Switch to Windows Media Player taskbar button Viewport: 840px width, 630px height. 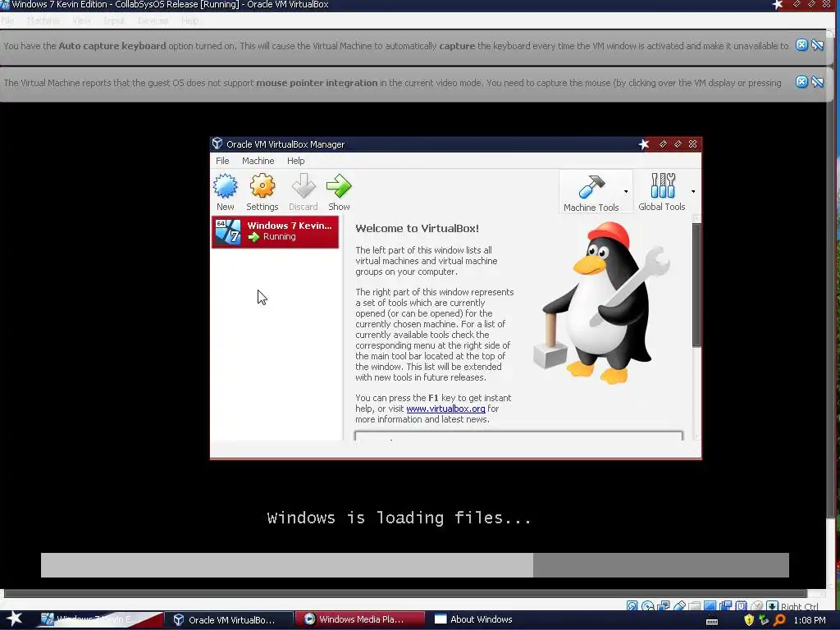[359, 620]
